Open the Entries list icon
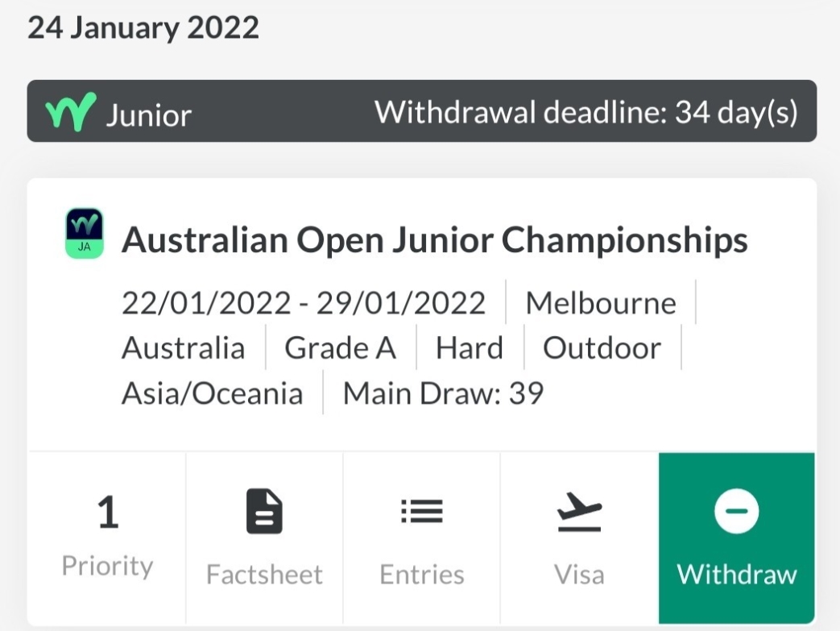840x631 pixels. click(421, 511)
